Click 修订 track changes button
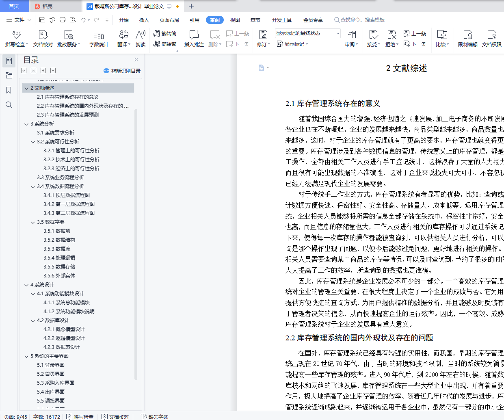Screen dimensions: 504x420 [263, 38]
